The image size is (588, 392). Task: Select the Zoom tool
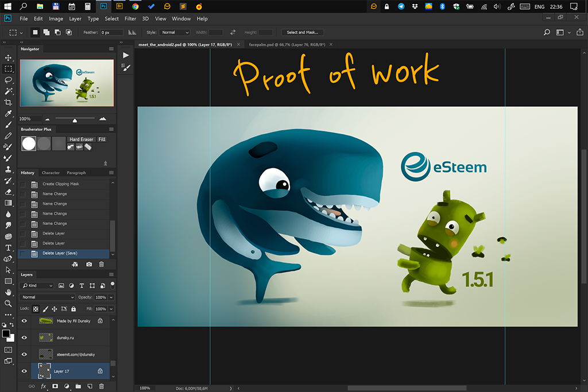8,304
